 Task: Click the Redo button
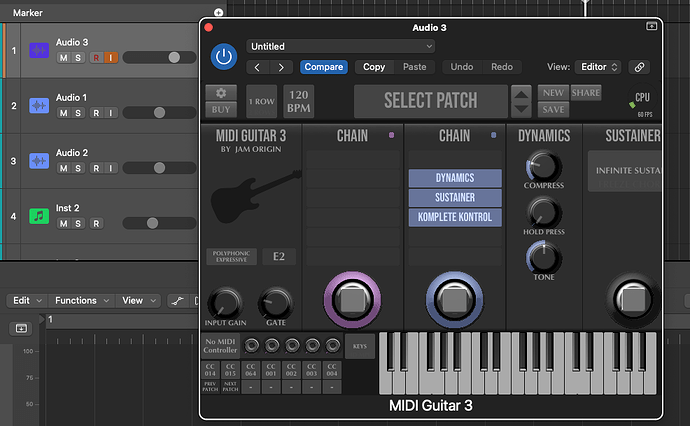502,67
